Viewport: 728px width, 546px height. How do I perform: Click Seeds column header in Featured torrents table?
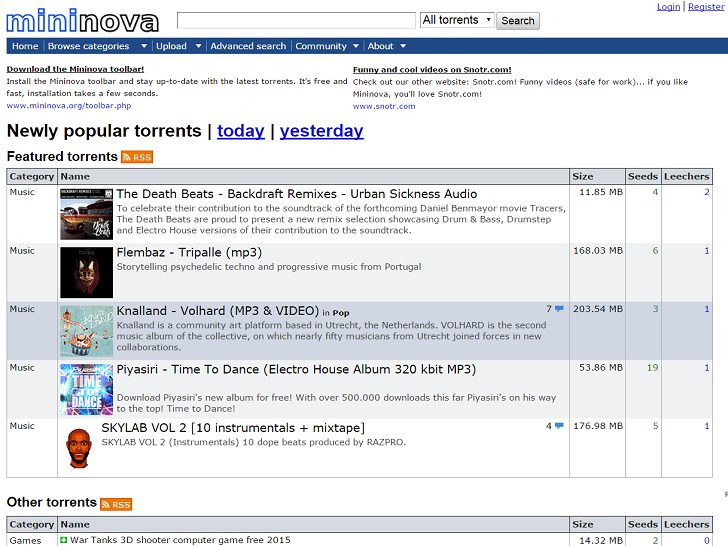(643, 176)
